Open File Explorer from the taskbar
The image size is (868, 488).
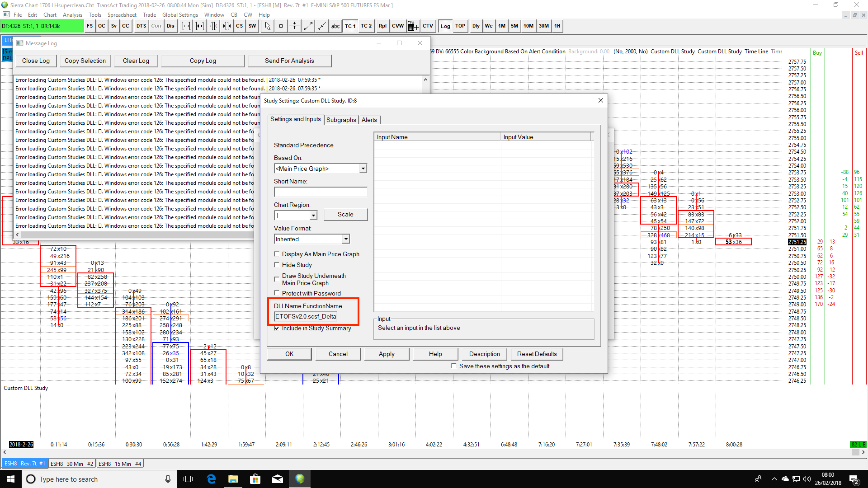[233, 479]
